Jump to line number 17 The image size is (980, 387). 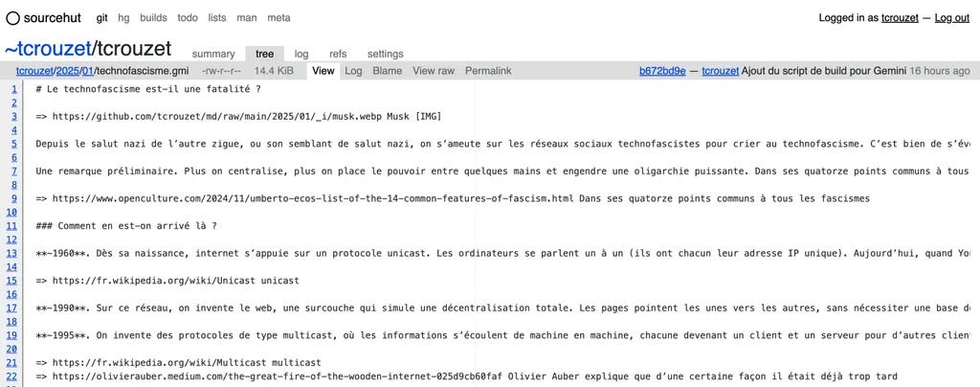point(11,308)
